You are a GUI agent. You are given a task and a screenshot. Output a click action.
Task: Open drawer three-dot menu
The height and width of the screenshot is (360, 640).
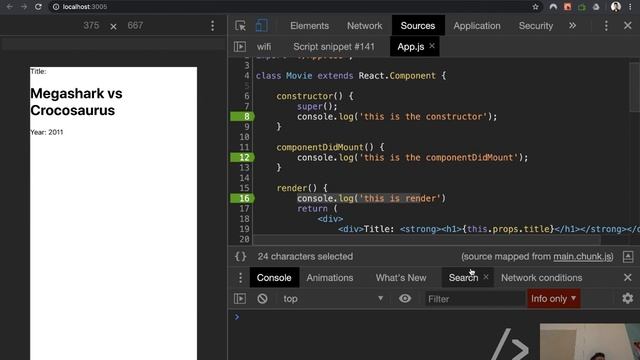click(x=240, y=278)
